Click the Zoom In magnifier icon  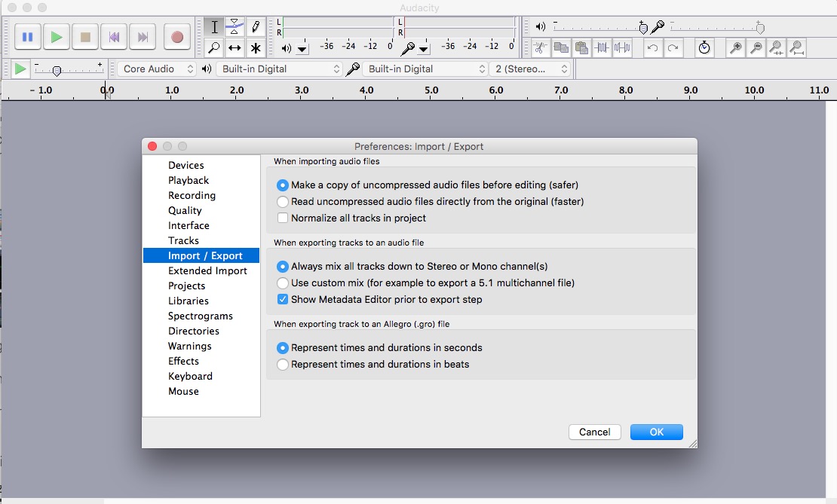735,48
